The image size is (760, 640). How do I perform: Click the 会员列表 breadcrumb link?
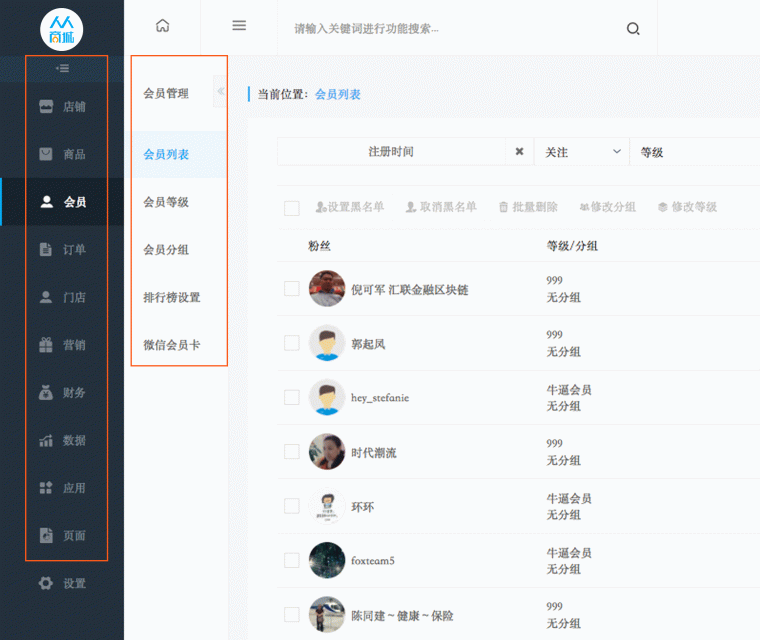(x=338, y=94)
